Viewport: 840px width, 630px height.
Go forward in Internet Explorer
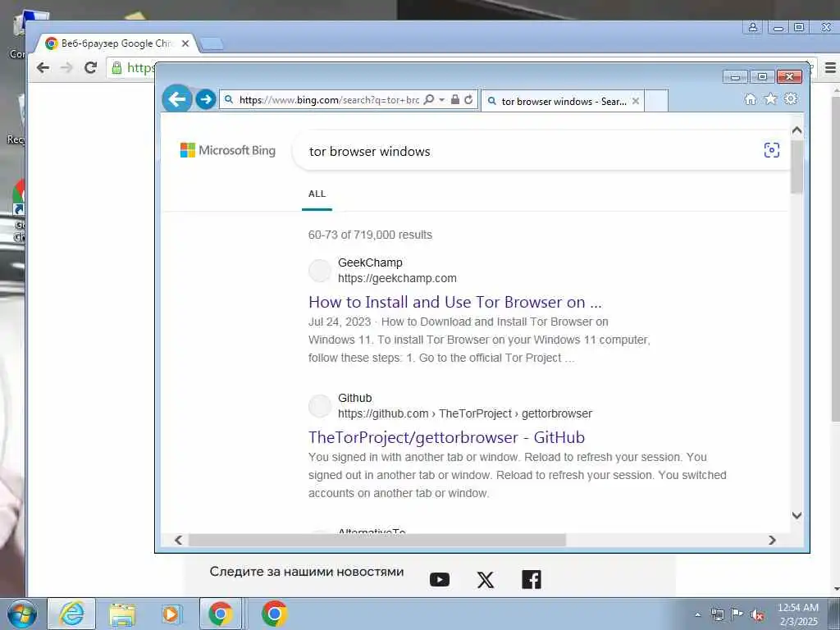tap(205, 99)
